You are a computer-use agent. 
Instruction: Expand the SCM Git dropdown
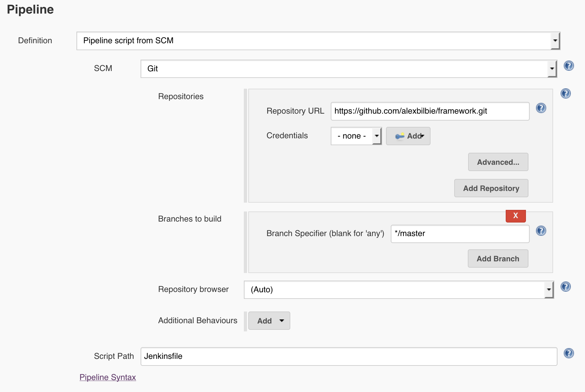click(x=348, y=69)
